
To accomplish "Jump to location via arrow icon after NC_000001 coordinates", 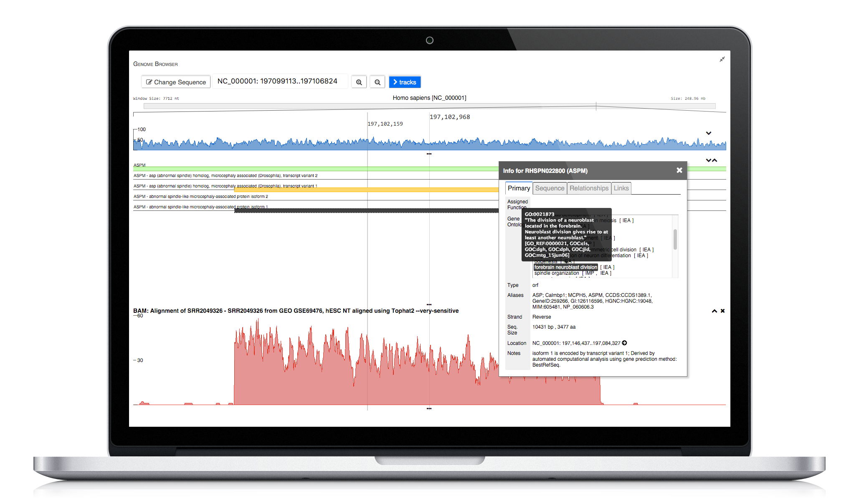I will point(625,343).
